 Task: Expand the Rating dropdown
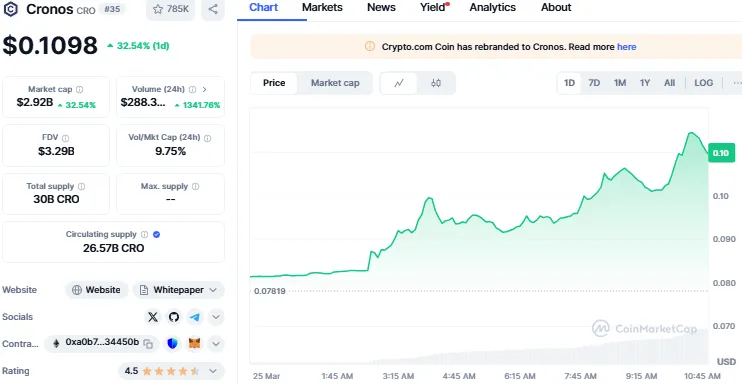(x=213, y=371)
